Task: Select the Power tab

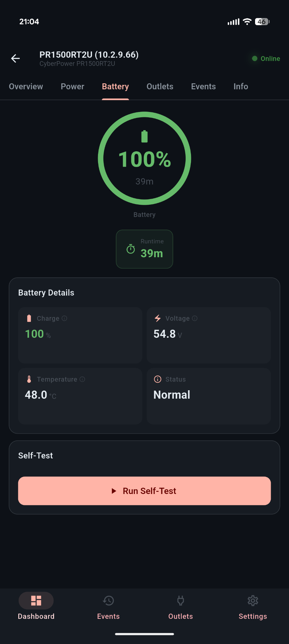Action: point(72,86)
